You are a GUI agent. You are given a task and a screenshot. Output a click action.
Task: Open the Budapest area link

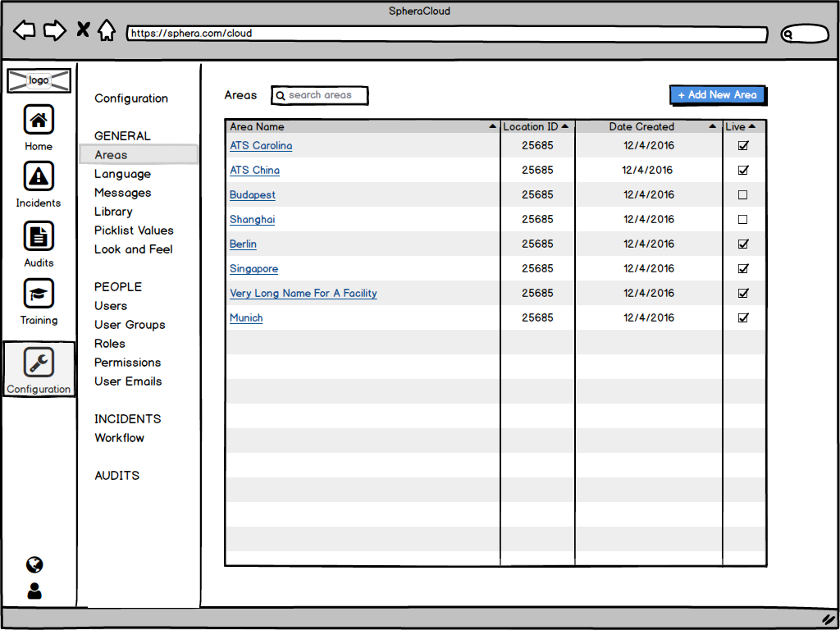(253, 195)
